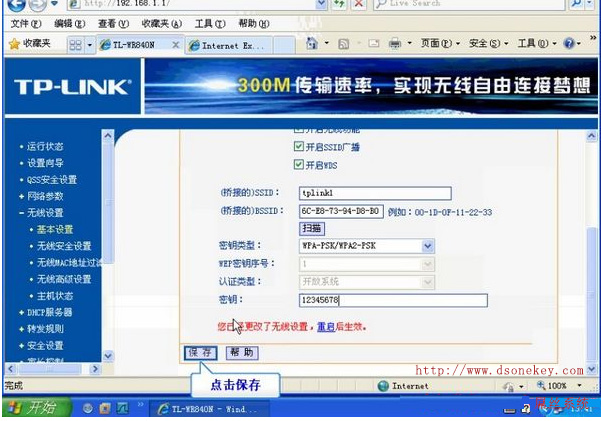
Task: Click the Windows 开始 Start button
Action: tap(36, 407)
